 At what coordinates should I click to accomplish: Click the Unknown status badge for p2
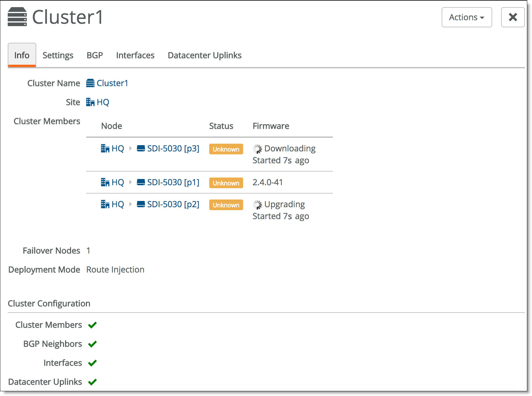pyautogui.click(x=226, y=205)
